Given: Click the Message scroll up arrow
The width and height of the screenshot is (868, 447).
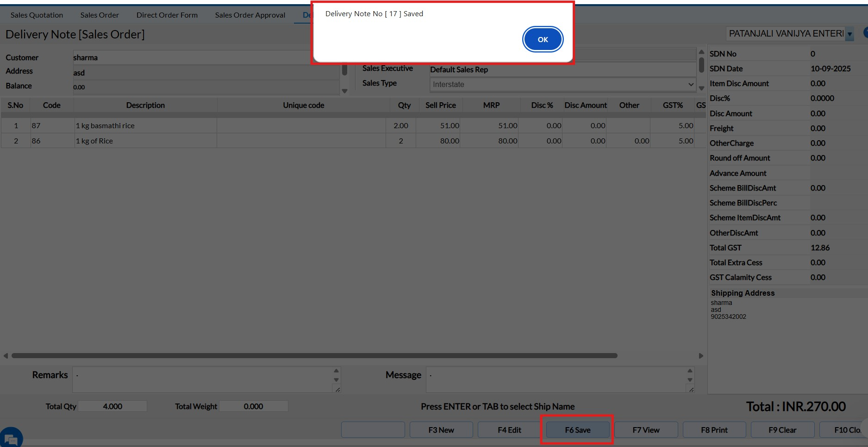Looking at the screenshot, I should (690, 371).
